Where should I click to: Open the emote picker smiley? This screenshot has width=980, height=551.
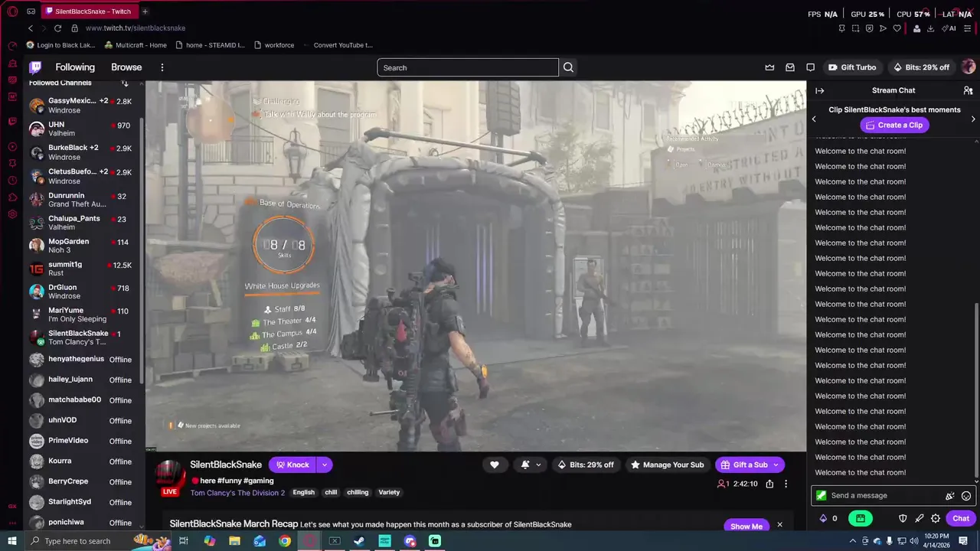coord(966,496)
